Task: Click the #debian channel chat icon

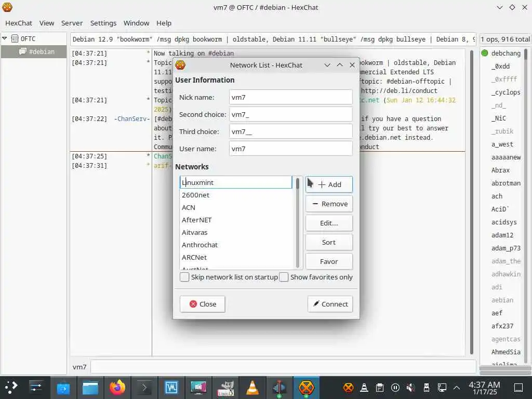Action: 23,51
